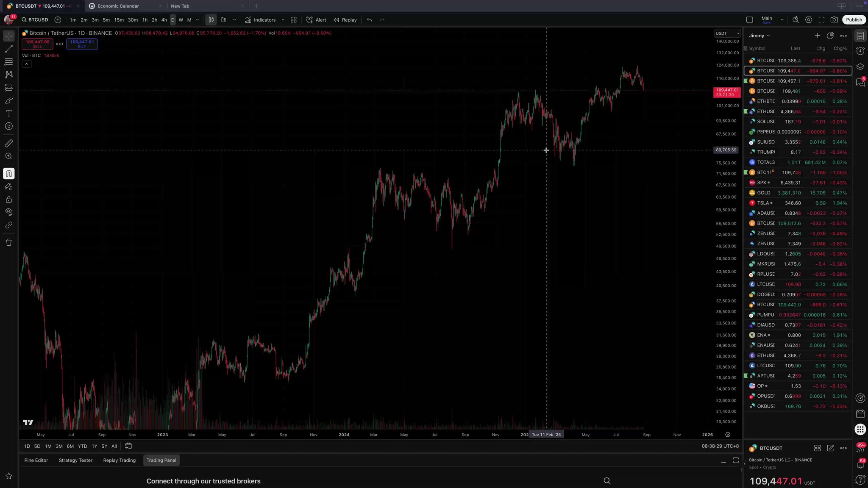Select the Trading Panel tab

pos(161,460)
